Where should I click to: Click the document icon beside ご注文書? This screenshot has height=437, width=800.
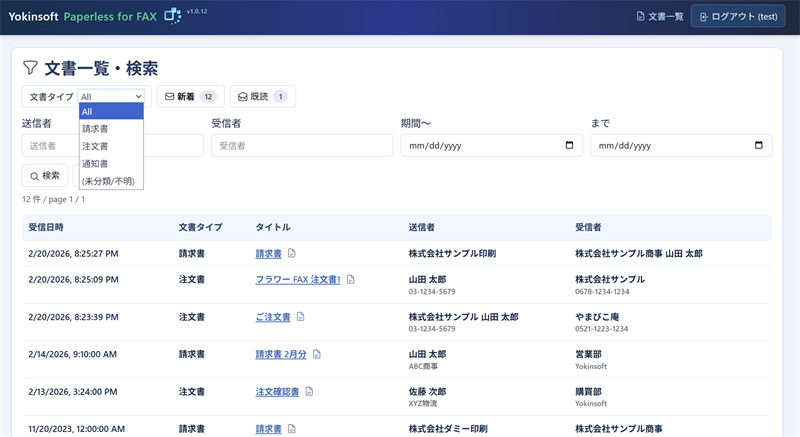[x=301, y=317]
